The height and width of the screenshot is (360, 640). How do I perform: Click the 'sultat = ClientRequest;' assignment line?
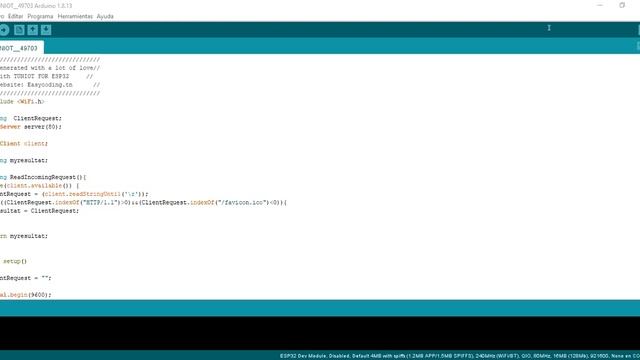40,211
